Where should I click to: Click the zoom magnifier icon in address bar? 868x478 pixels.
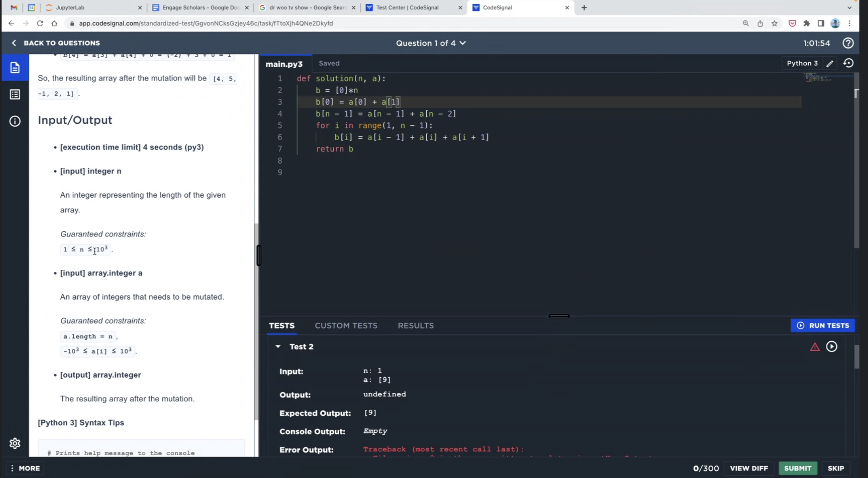tap(746, 23)
